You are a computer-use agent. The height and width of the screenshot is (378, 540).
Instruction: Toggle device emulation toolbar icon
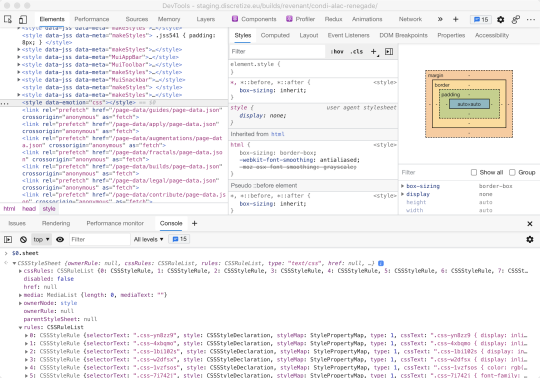[x=23, y=19]
